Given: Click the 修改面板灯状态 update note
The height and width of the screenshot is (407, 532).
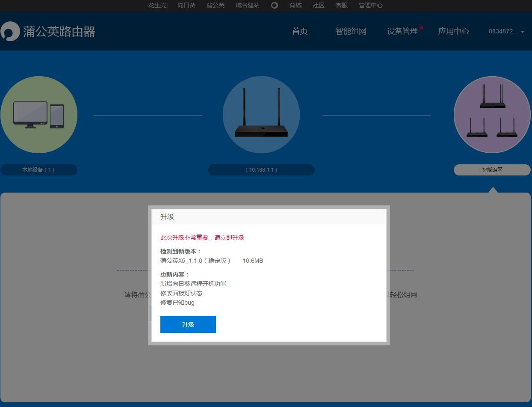Looking at the screenshot, I should (181, 293).
